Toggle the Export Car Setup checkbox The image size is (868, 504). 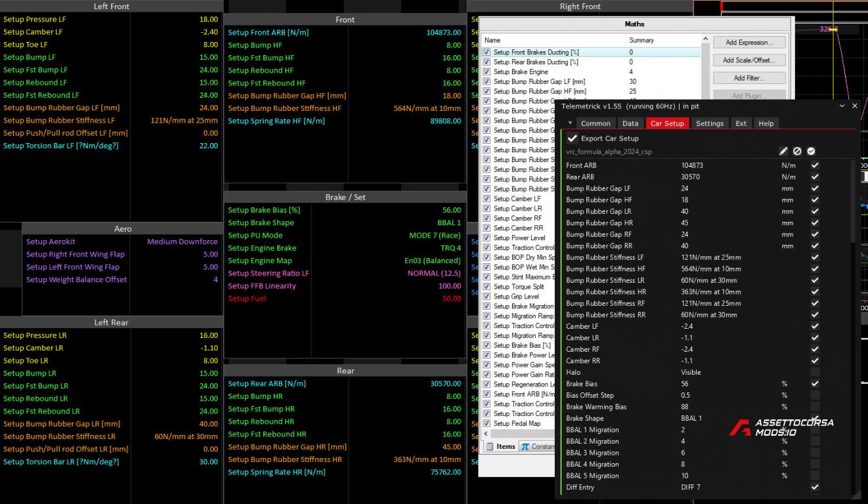pyautogui.click(x=573, y=138)
